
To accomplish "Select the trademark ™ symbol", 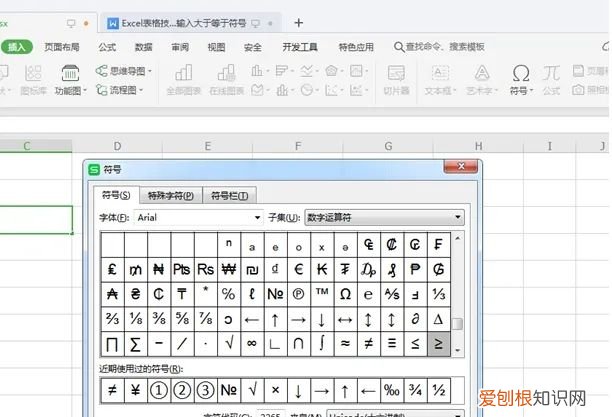I will 322,294.
